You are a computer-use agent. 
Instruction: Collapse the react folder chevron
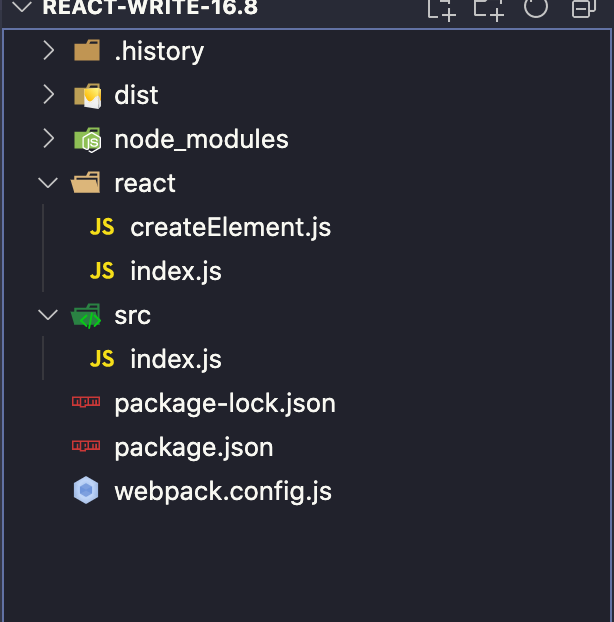point(48,184)
